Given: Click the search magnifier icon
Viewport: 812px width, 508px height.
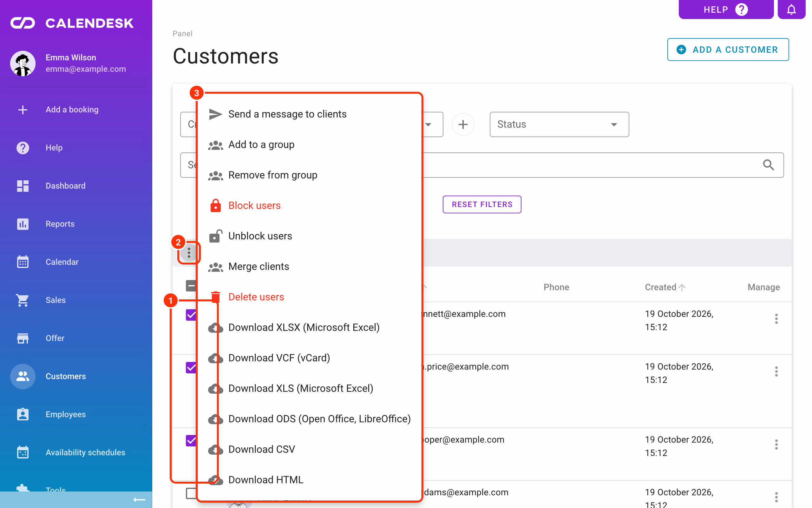Looking at the screenshot, I should click(x=768, y=165).
